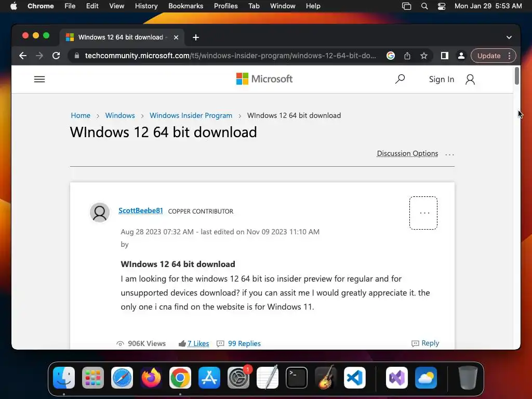Open the hamburger navigation menu
This screenshot has width=532, height=399.
[x=39, y=79]
